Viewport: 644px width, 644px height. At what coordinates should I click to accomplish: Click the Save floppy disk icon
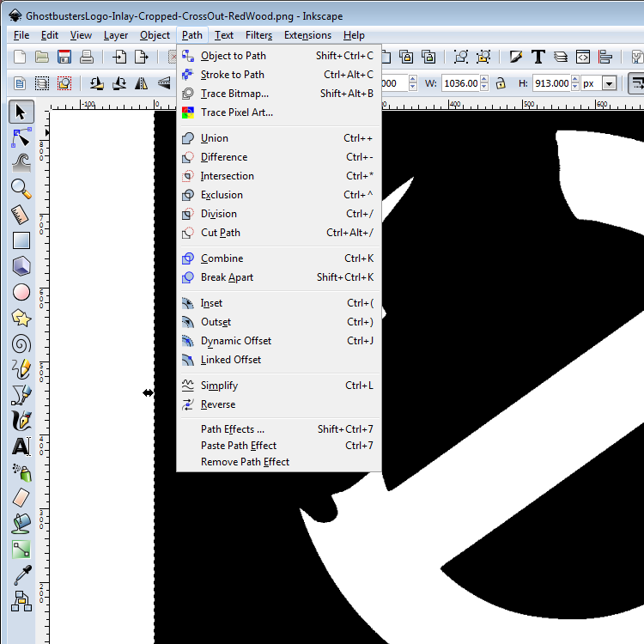click(64, 57)
